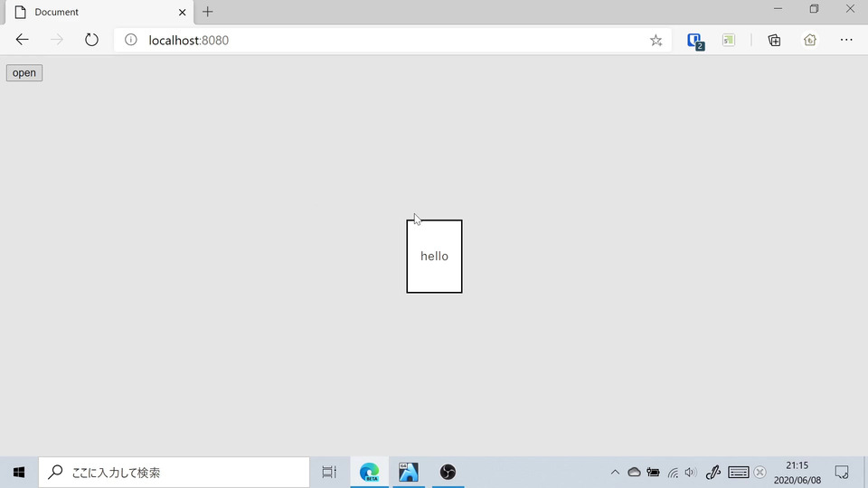Minimize the browser window
The image size is (868, 488).
[778, 9]
